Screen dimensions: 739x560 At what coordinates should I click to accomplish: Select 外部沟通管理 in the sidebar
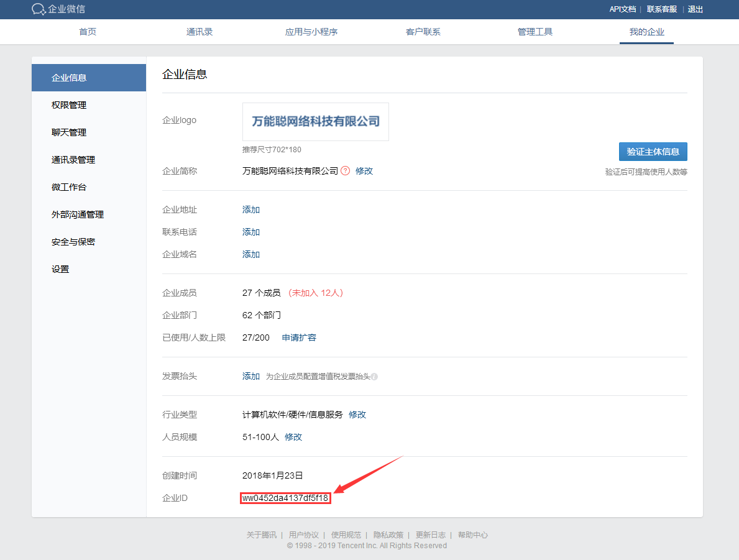(x=77, y=214)
